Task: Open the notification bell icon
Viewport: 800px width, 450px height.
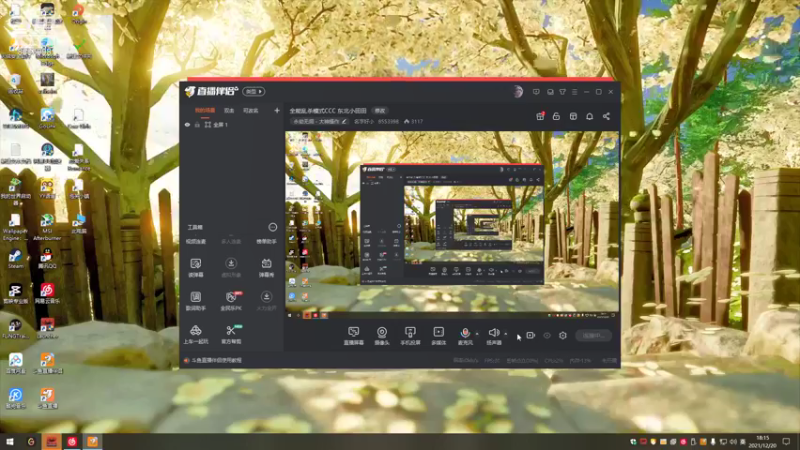Action: [589, 116]
